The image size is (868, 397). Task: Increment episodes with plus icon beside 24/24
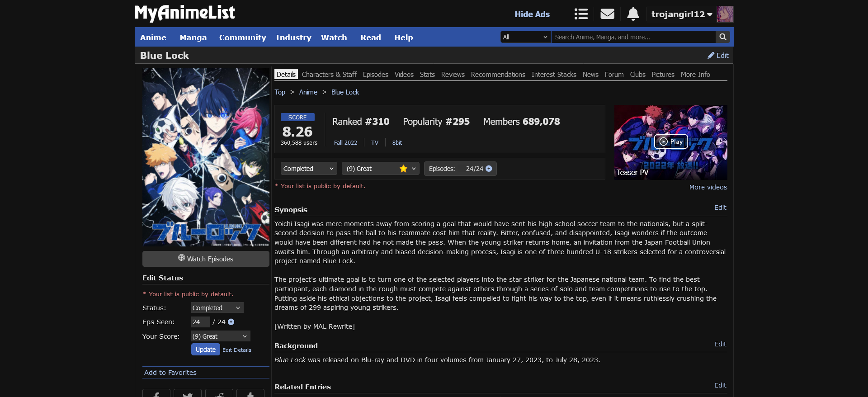[489, 169]
